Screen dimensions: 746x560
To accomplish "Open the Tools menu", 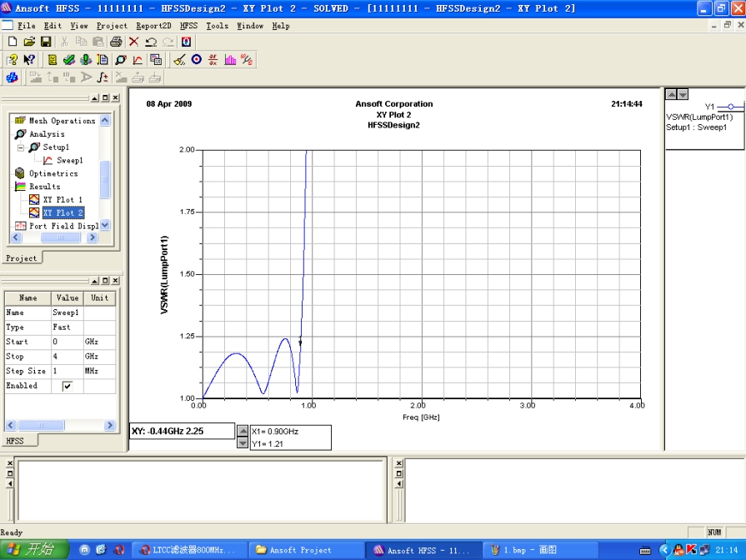I will click(x=217, y=26).
